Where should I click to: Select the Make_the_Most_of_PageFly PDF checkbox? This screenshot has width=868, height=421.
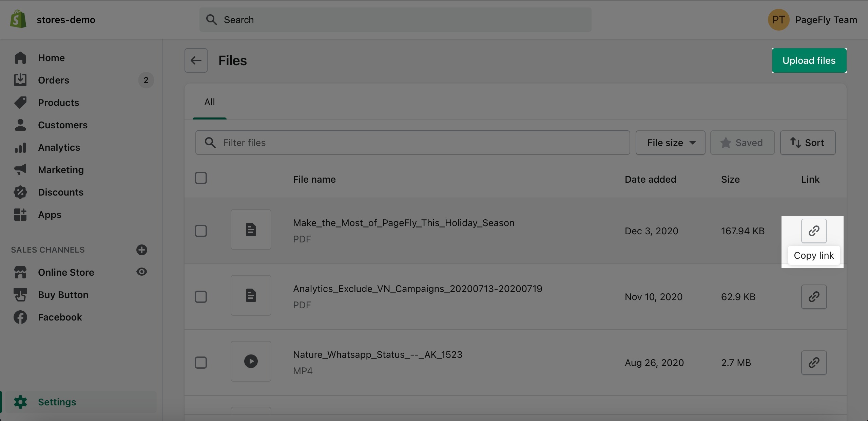coord(201,231)
